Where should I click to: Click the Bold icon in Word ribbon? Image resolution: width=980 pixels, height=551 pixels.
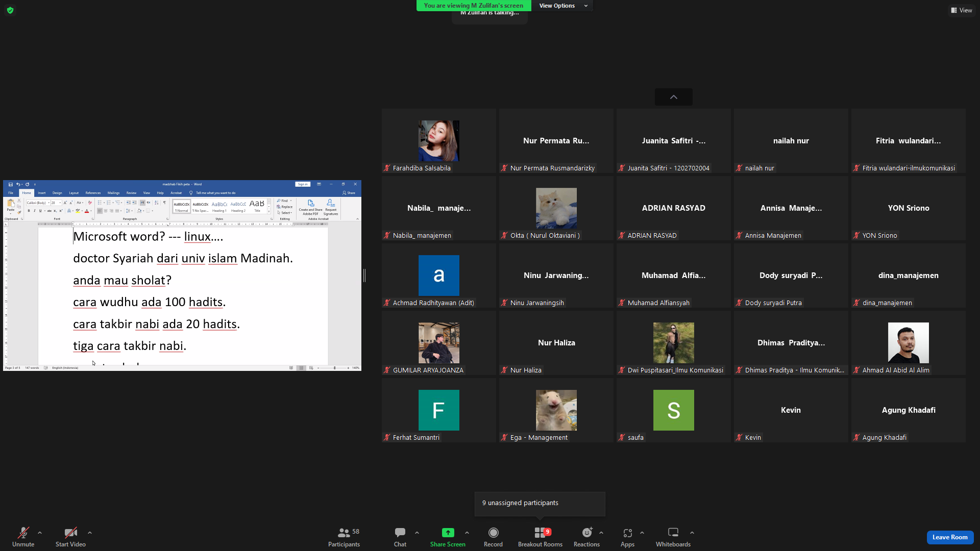point(29,211)
